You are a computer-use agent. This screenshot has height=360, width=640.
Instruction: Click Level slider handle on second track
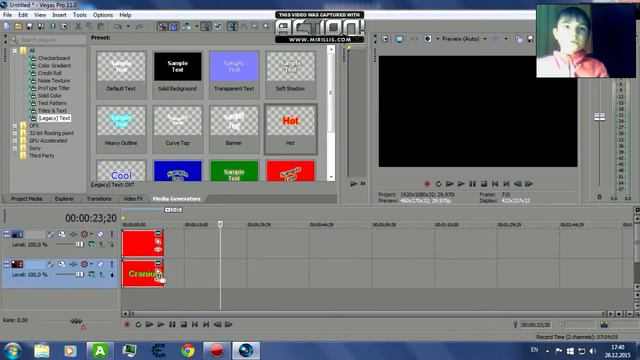(x=79, y=275)
